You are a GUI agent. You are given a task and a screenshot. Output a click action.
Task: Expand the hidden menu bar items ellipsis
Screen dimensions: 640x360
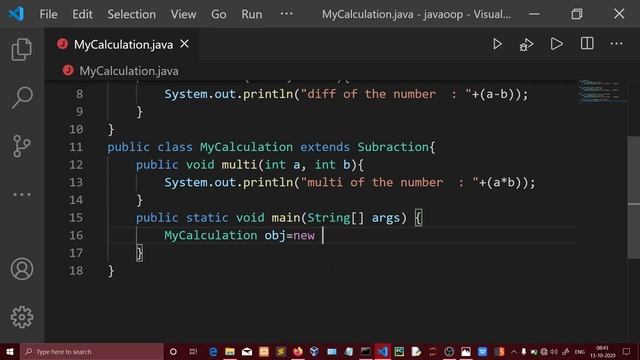pyautogui.click(x=286, y=13)
